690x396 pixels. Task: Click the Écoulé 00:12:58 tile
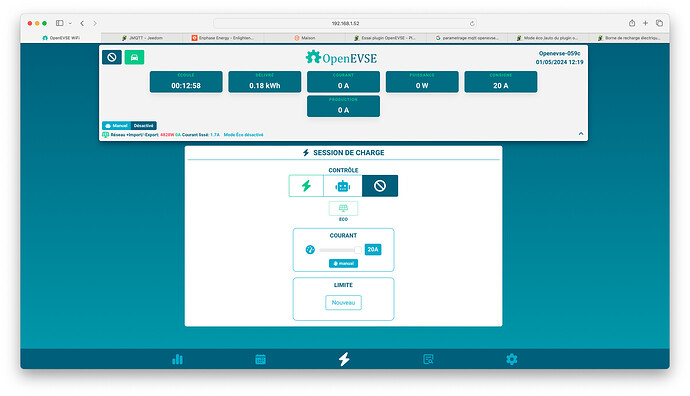[x=186, y=82]
